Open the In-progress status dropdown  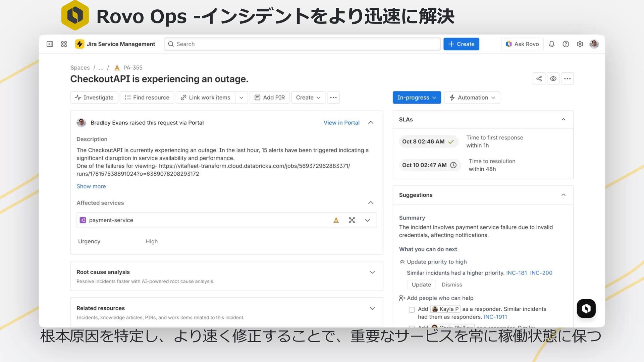(x=417, y=98)
